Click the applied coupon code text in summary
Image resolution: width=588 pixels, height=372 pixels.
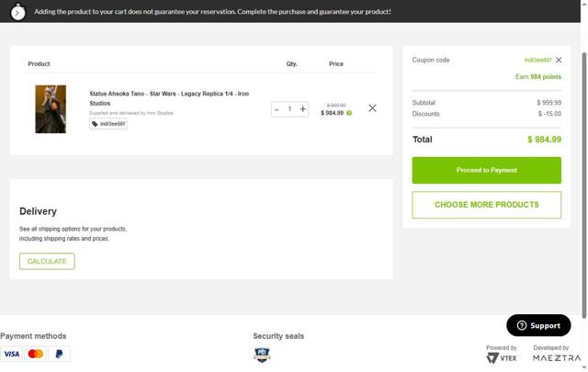[x=537, y=60]
